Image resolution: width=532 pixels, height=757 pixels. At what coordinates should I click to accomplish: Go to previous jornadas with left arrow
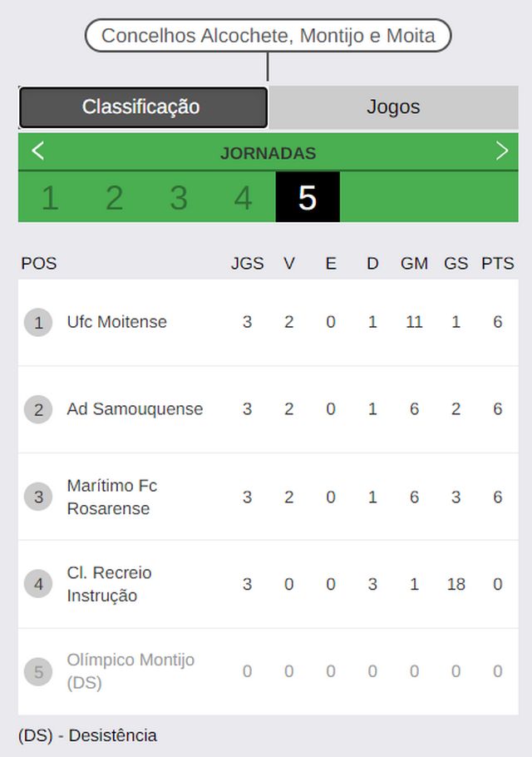click(38, 151)
